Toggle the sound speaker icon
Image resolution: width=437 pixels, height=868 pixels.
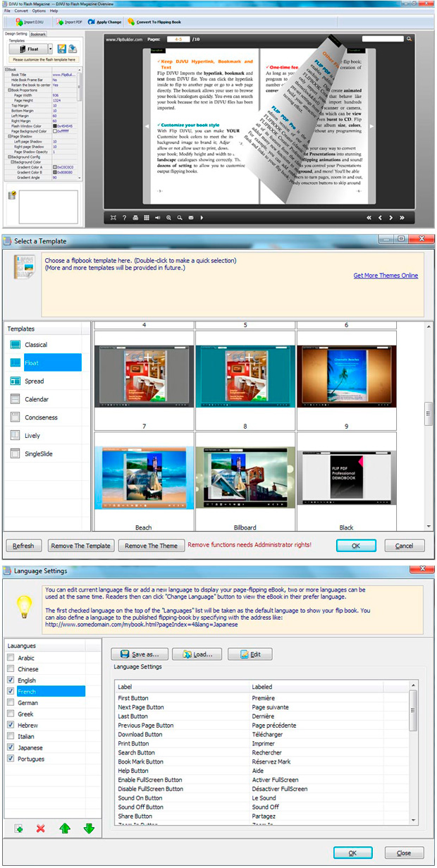pyautogui.click(x=157, y=218)
